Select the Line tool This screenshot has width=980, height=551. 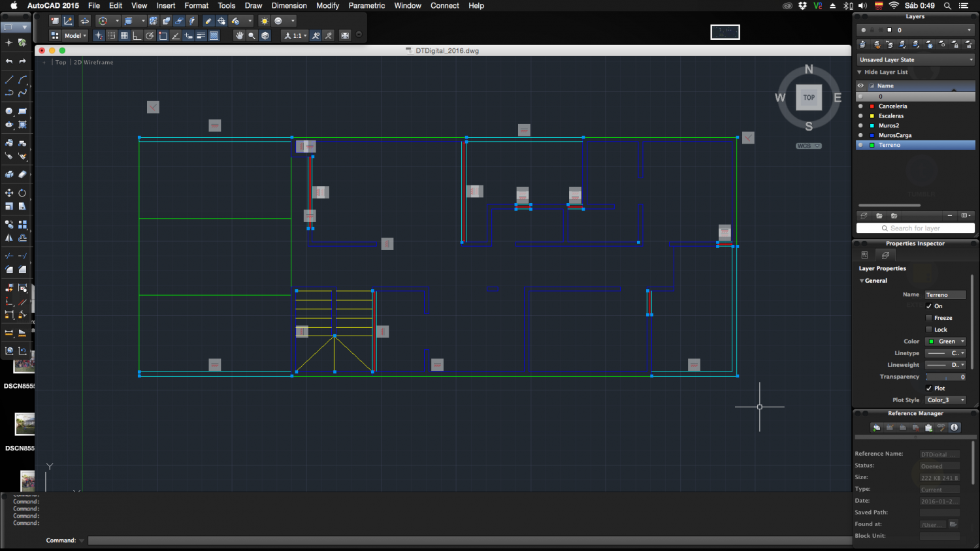8,79
